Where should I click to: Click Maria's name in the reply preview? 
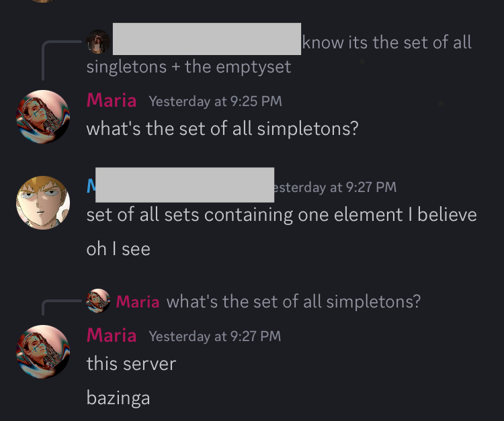pyautogui.click(x=138, y=302)
